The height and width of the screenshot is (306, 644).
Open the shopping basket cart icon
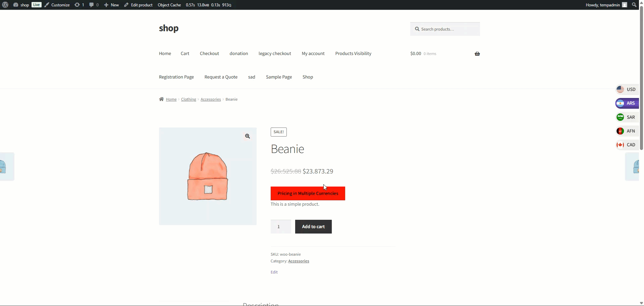coord(477,54)
